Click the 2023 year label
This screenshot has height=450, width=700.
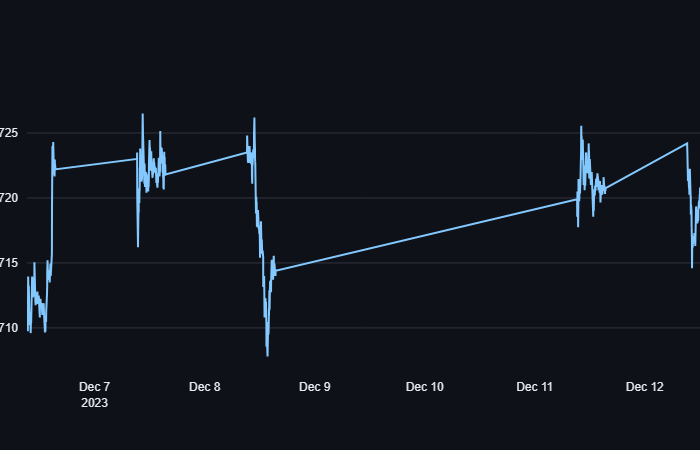(94, 403)
